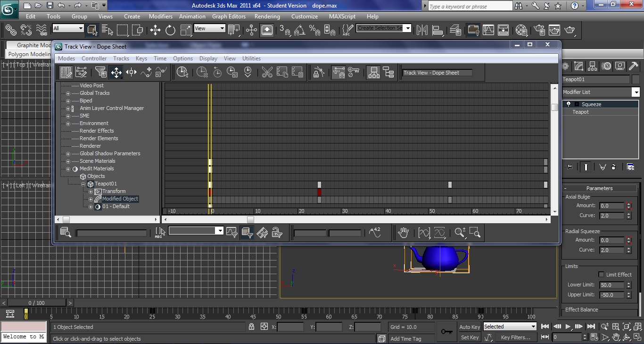Screen dimensions: 644x344
Task: Activate the Select Time tool
Action: point(182,72)
